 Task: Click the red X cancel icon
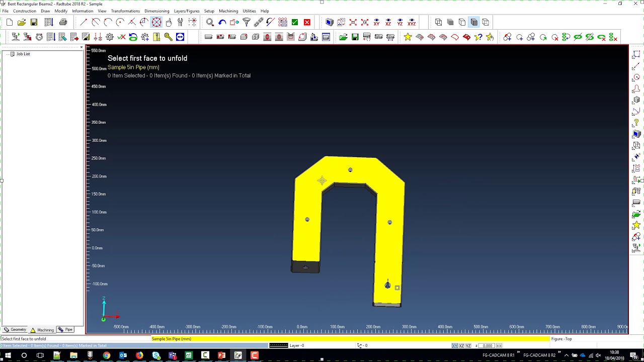click(307, 22)
